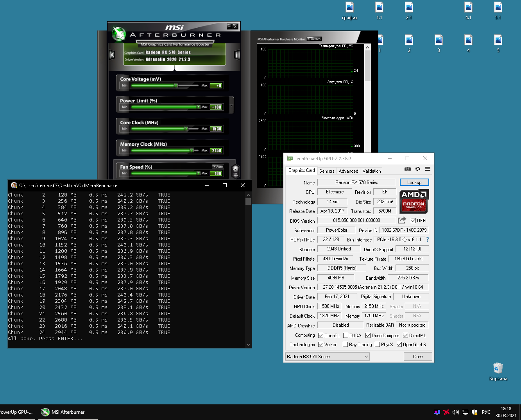The image size is (521, 420).
Task: Expand the Power Limit side arrow
Action: tap(231, 105)
